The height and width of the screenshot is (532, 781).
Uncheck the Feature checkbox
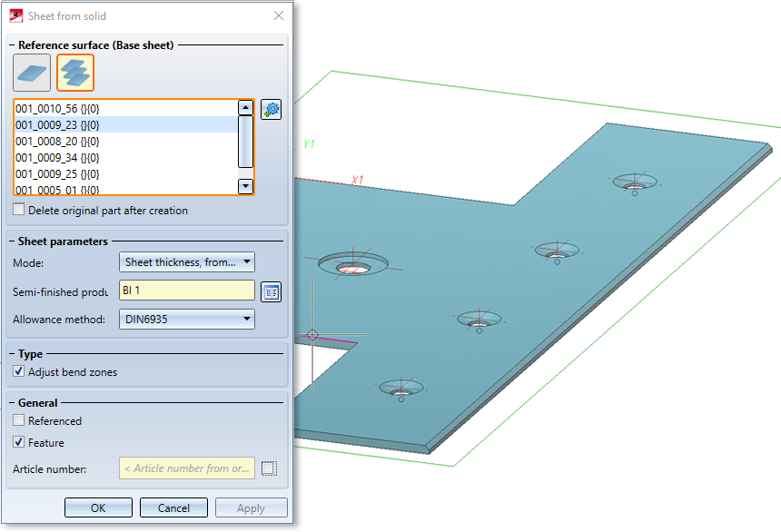point(19,443)
